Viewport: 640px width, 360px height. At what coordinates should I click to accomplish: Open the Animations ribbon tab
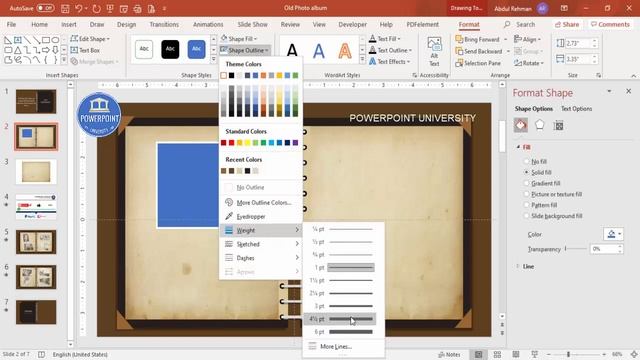point(208,24)
